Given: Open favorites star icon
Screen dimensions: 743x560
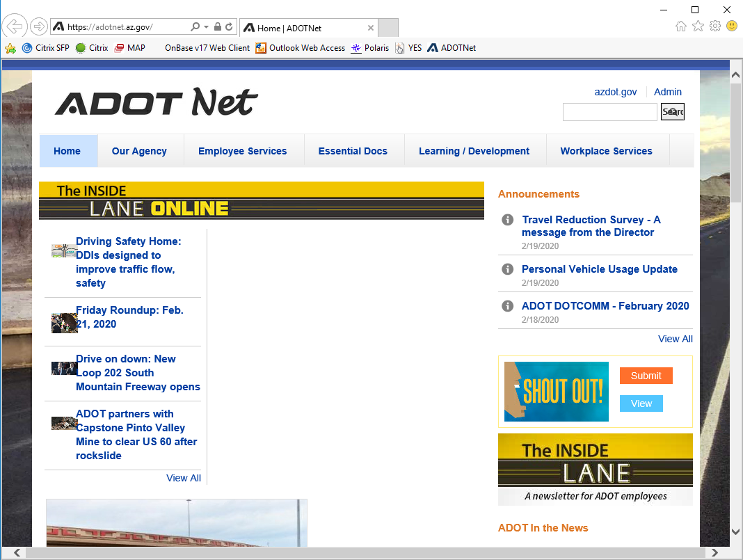Looking at the screenshot, I should pyautogui.click(x=698, y=26).
